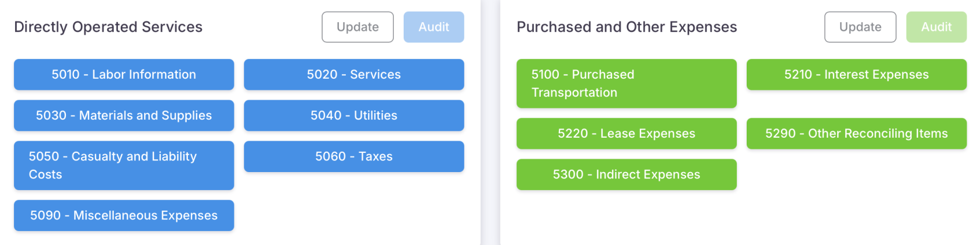Click the Purchased and Other Expenses heading
Viewport: 980px width, 245px height.
coord(626,27)
